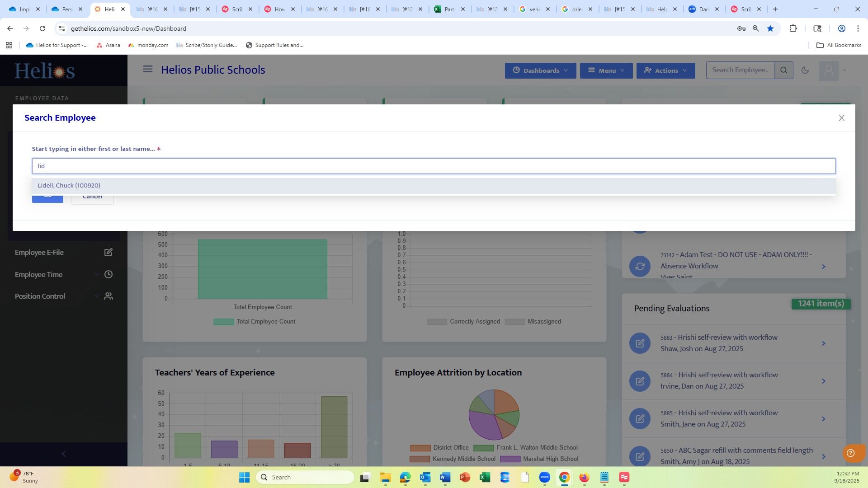The image size is (868, 488).
Task: Click the employee search magnifier icon
Action: [783, 70]
